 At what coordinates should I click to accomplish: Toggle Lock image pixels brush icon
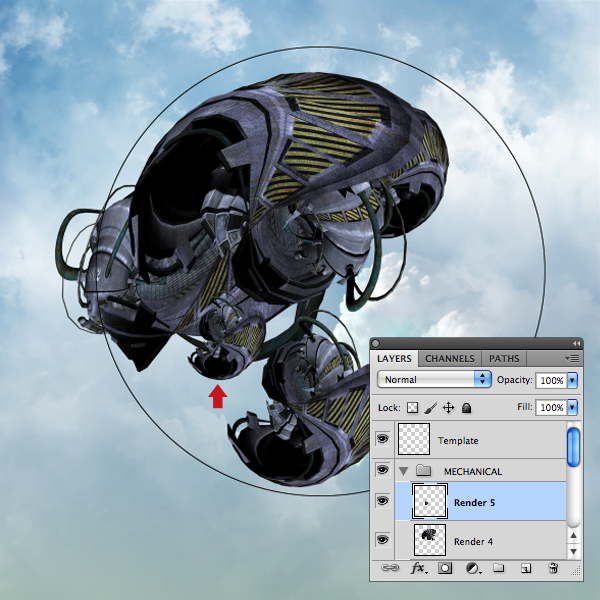pyautogui.click(x=430, y=408)
